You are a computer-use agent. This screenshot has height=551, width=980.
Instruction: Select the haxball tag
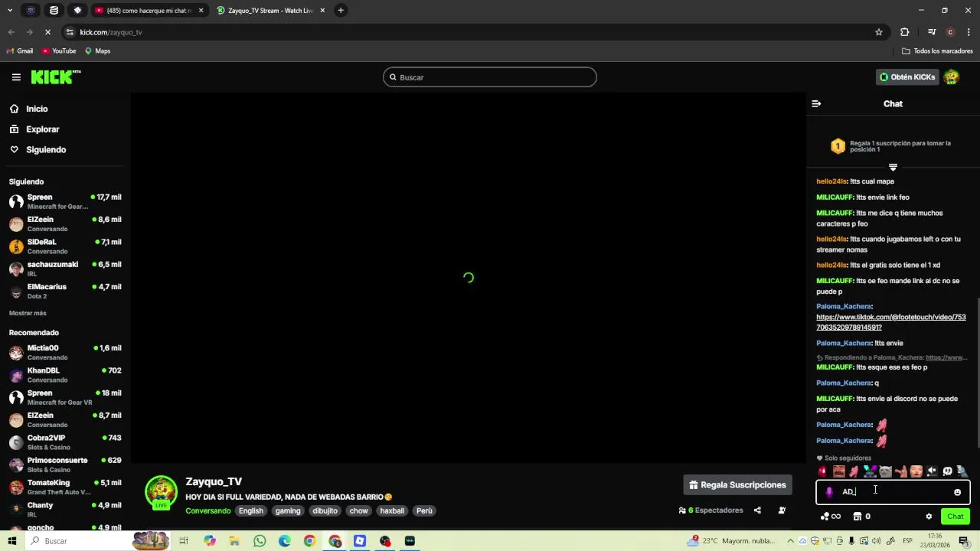click(392, 510)
